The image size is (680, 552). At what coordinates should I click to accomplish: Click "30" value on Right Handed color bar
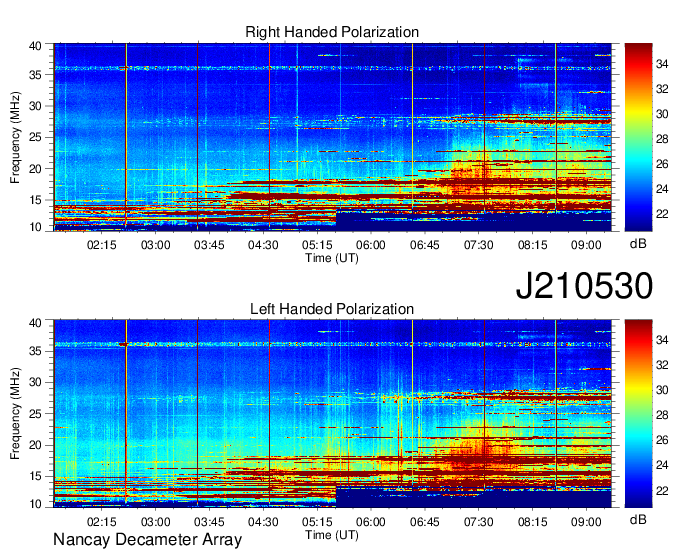coord(662,114)
